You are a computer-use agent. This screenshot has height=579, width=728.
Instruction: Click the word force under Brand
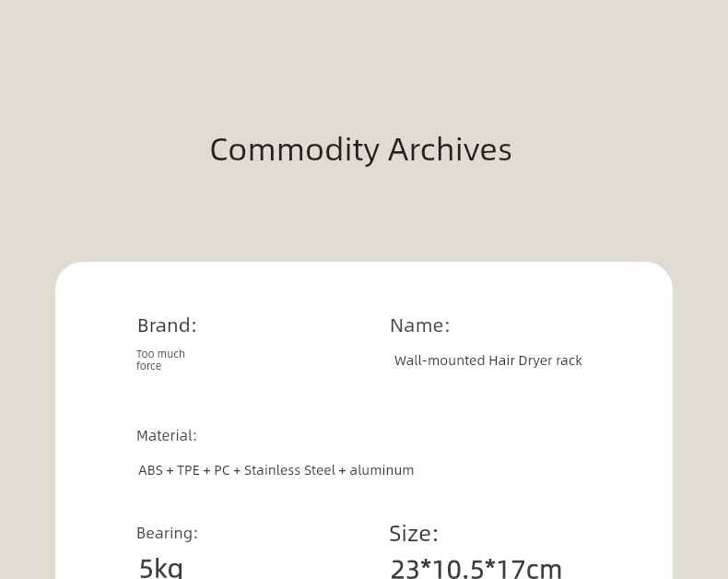point(149,366)
